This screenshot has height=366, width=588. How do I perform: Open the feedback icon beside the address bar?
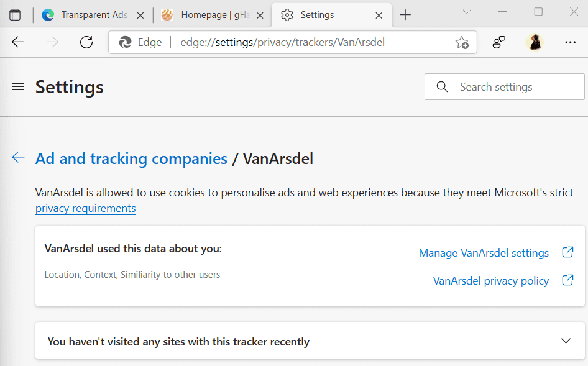pos(498,42)
